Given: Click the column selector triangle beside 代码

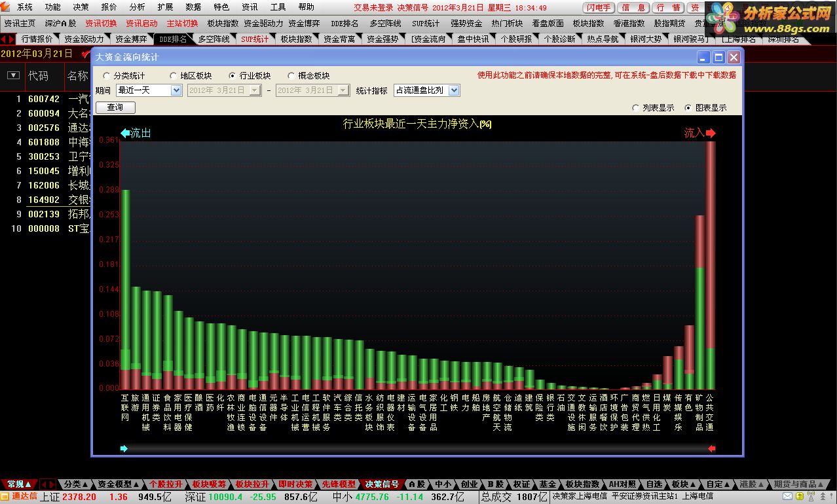Looking at the screenshot, I should pyautogui.click(x=13, y=75).
